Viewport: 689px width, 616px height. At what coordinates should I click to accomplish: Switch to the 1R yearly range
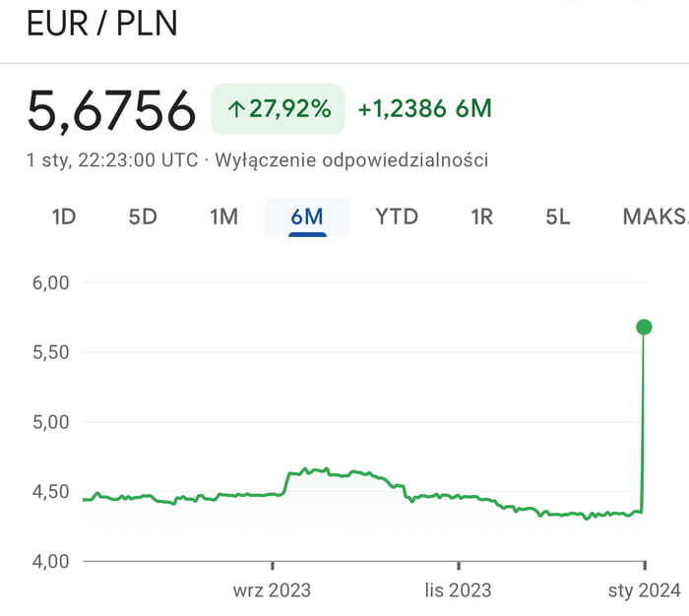tap(481, 216)
